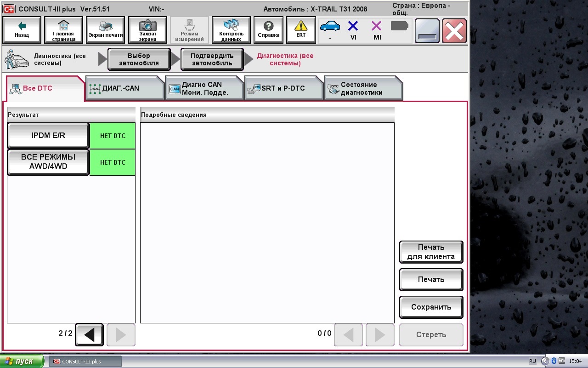
Task: Open the SRT и P-DTC tab
Action: (284, 88)
